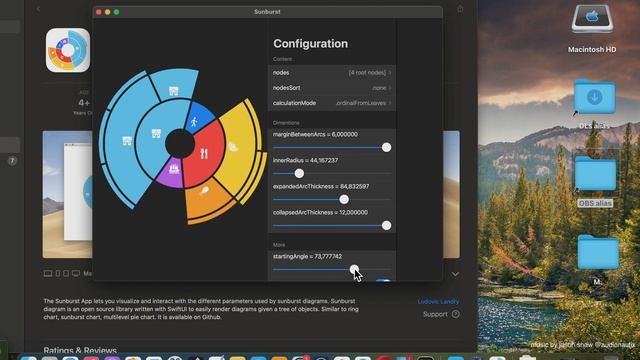Click the Sunburst window title text

pyautogui.click(x=267, y=12)
